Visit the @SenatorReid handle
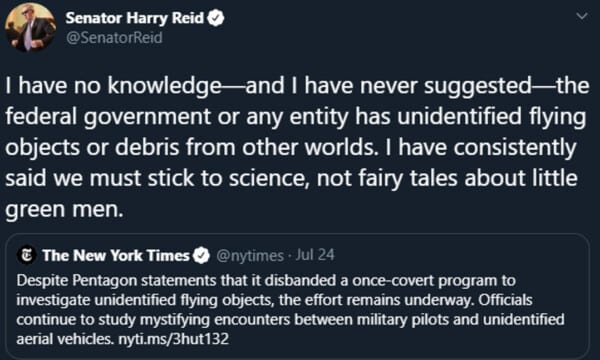The image size is (600, 360). coord(114,38)
